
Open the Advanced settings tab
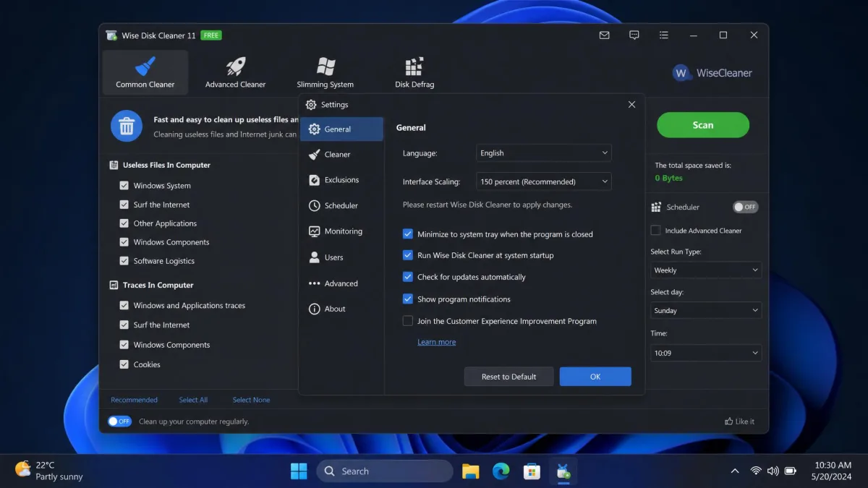point(341,283)
